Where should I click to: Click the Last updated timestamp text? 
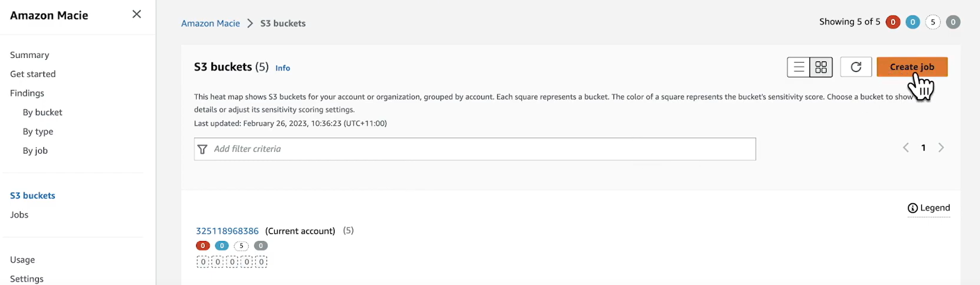290,123
